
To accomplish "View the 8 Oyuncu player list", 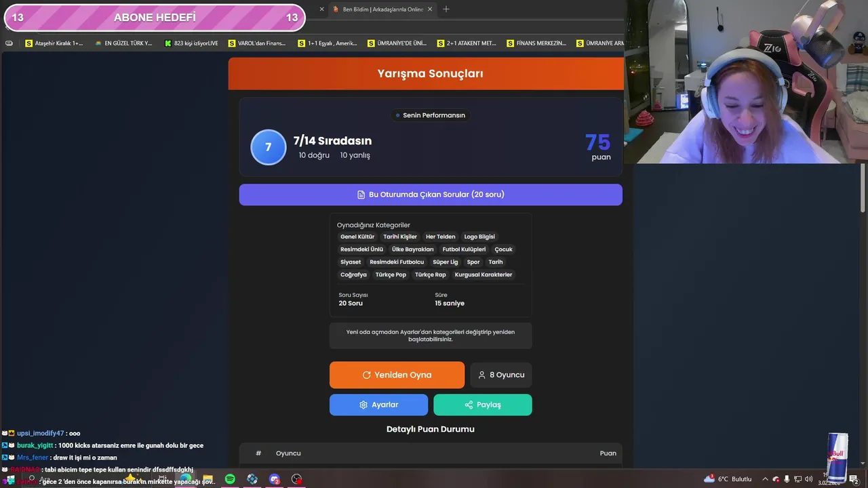I will coord(501,375).
